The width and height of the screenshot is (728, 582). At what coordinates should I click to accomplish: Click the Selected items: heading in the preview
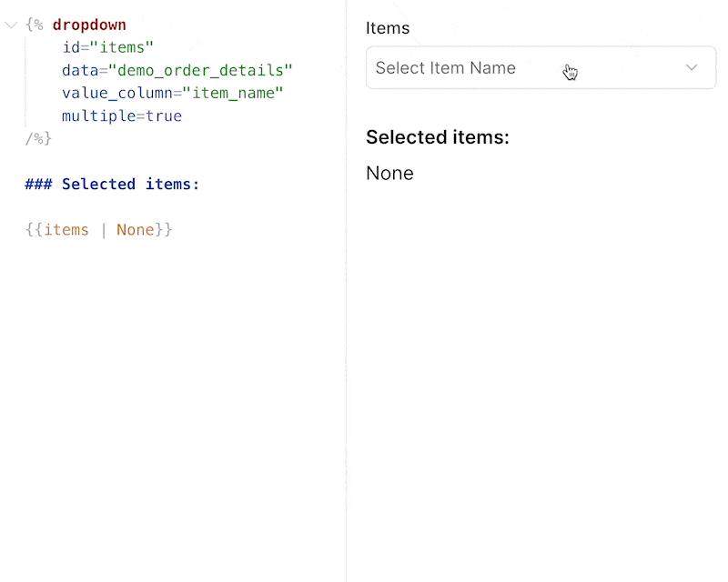coord(437,137)
